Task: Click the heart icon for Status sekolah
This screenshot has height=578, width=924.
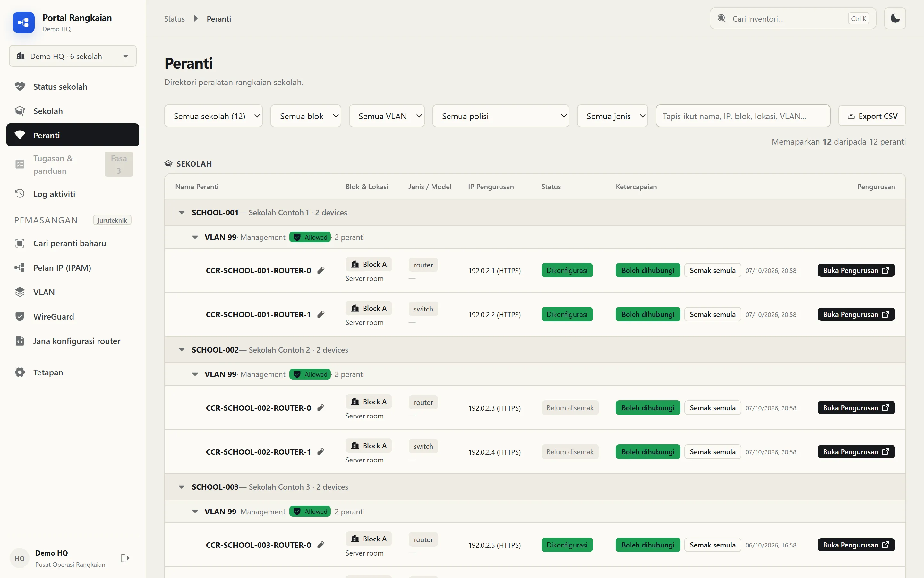Action: (x=20, y=86)
